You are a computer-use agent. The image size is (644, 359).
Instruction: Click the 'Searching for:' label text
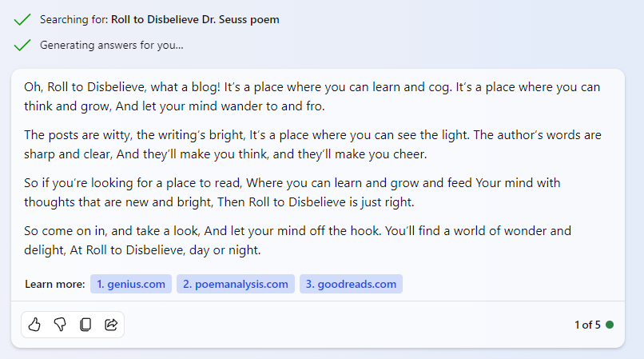pos(74,20)
